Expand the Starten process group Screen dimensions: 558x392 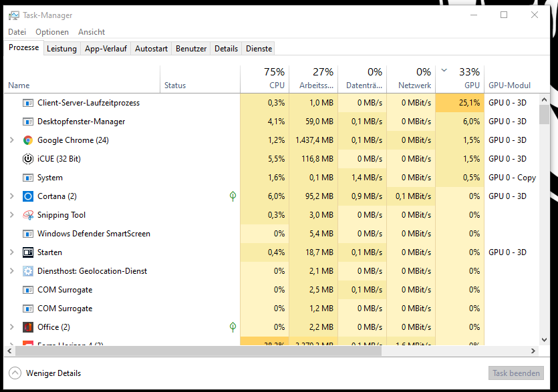[12, 252]
